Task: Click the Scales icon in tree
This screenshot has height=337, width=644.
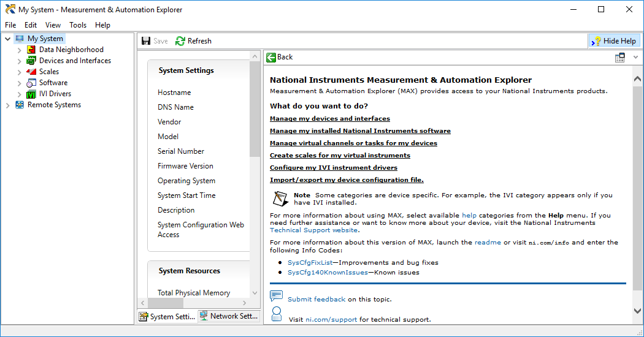Action: coord(31,72)
